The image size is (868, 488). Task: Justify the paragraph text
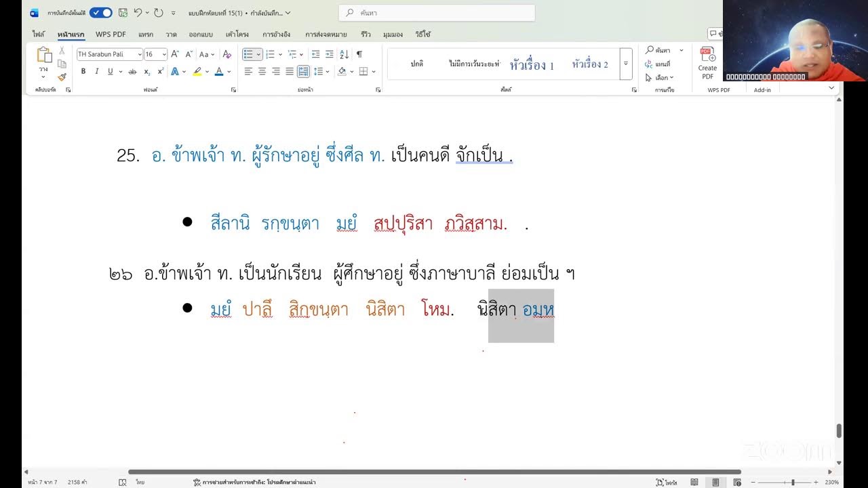[290, 71]
